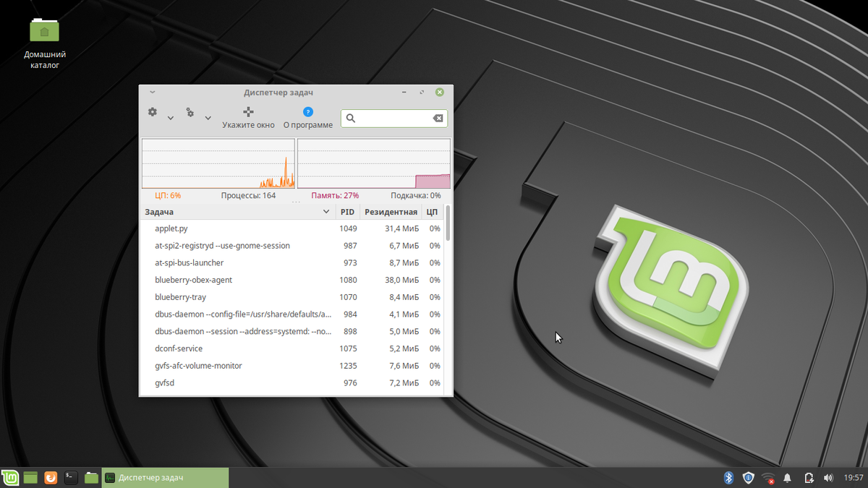
Task: Click the 'Процессы: 164' label
Action: coord(248,195)
